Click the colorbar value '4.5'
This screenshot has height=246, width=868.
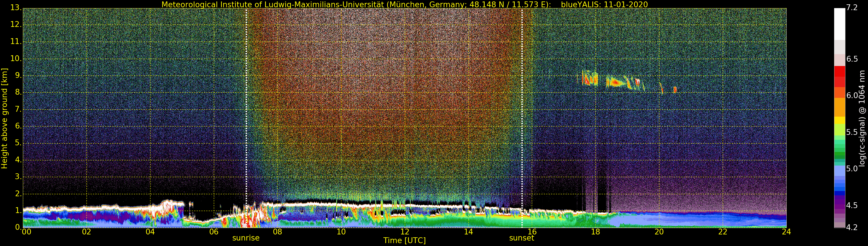coord(852,205)
